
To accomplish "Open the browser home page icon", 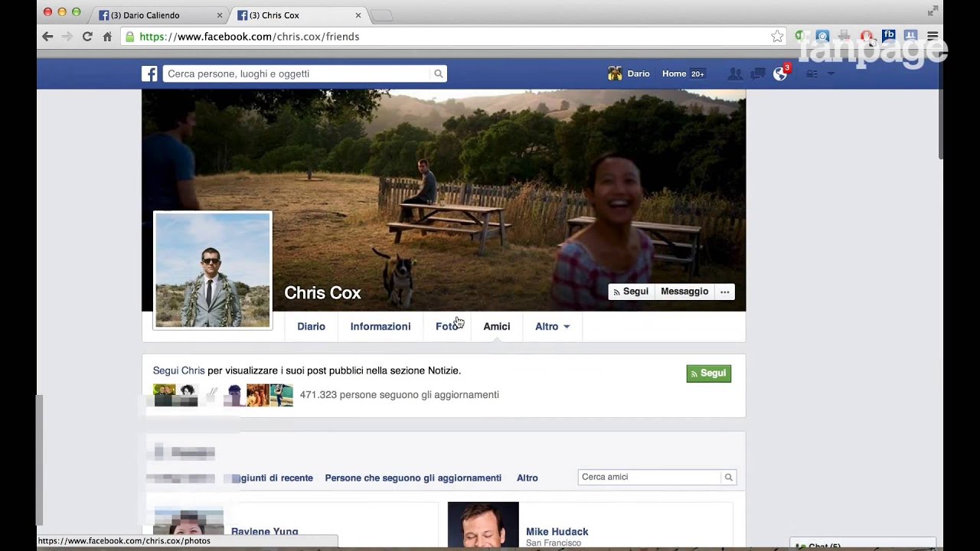I will click(x=107, y=37).
